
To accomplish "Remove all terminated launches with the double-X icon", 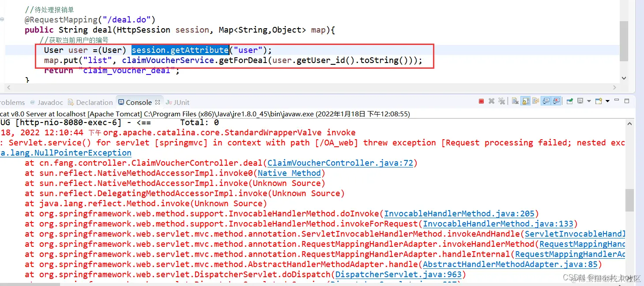I will [501, 101].
